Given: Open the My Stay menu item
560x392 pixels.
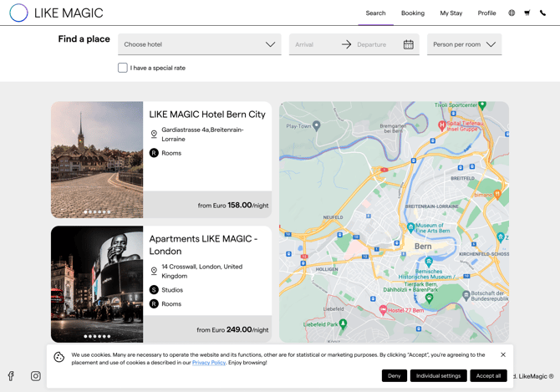Looking at the screenshot, I should (x=451, y=13).
